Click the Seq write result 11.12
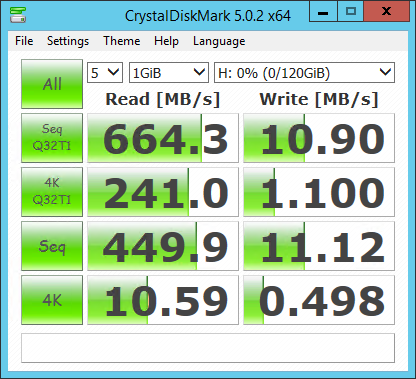The width and height of the screenshot is (416, 379). click(x=319, y=246)
